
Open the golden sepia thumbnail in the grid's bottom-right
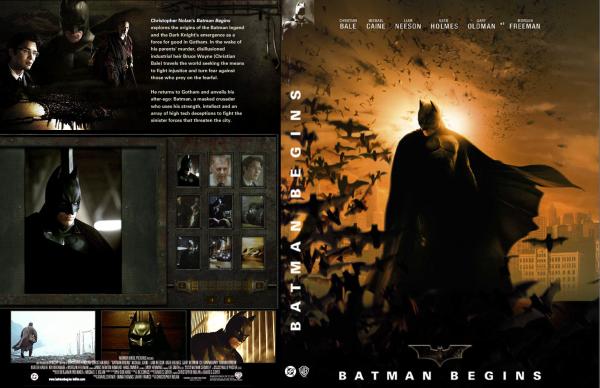click(x=253, y=252)
